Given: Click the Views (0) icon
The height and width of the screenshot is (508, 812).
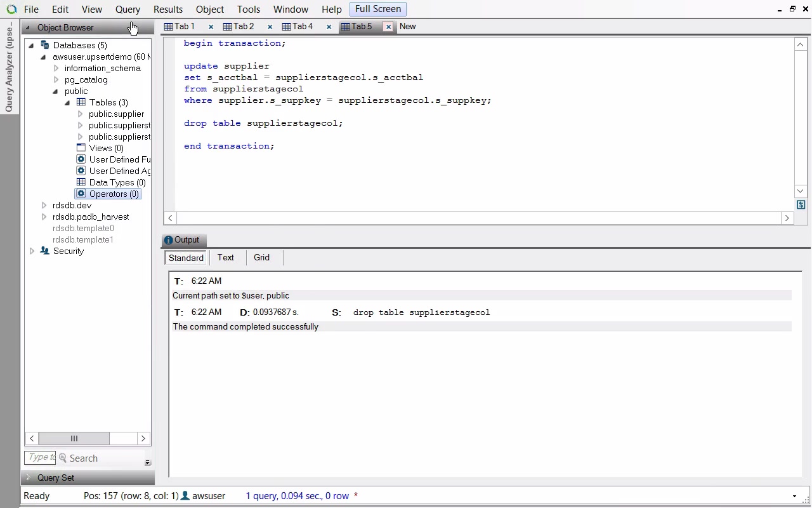Looking at the screenshot, I should click(x=81, y=148).
